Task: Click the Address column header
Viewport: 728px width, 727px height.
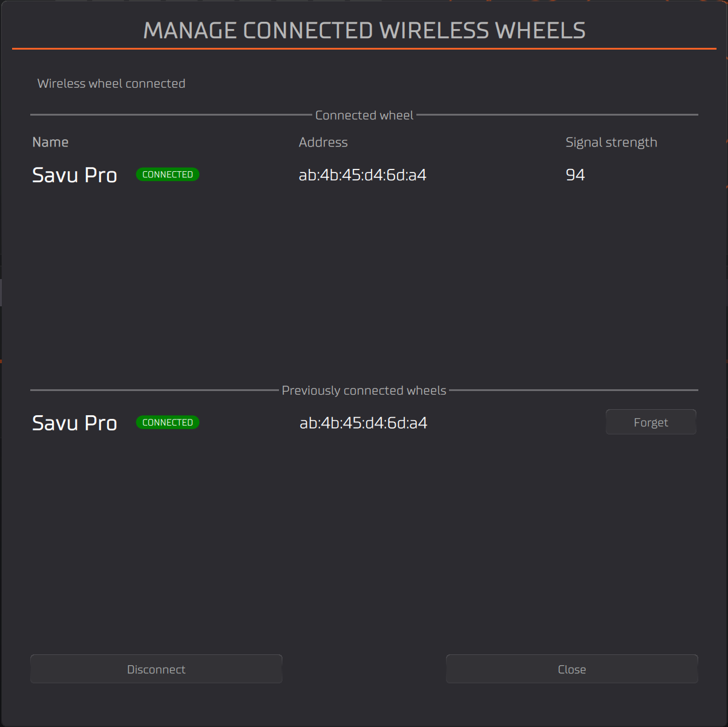Action: point(323,142)
